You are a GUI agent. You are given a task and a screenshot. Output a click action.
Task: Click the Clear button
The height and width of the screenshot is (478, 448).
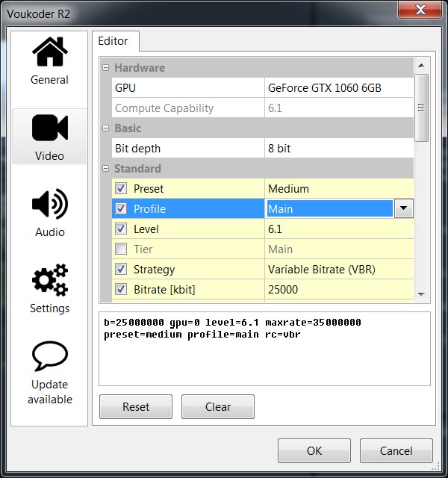[218, 406]
